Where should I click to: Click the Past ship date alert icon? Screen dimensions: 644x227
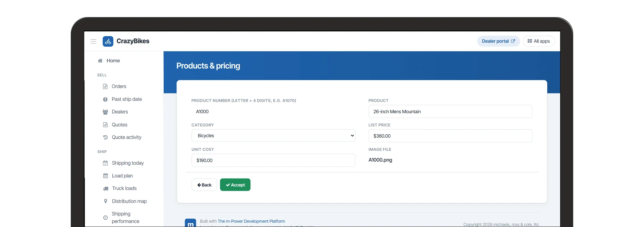coord(105,99)
